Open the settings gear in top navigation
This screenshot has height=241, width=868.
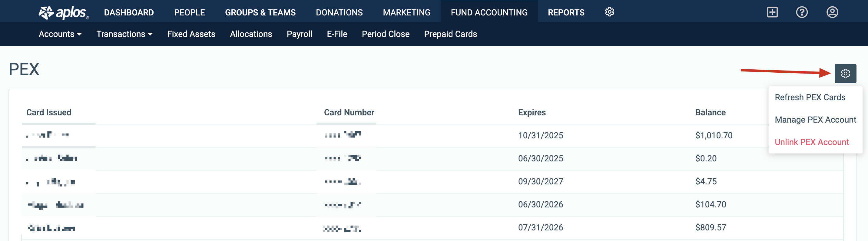[609, 12]
